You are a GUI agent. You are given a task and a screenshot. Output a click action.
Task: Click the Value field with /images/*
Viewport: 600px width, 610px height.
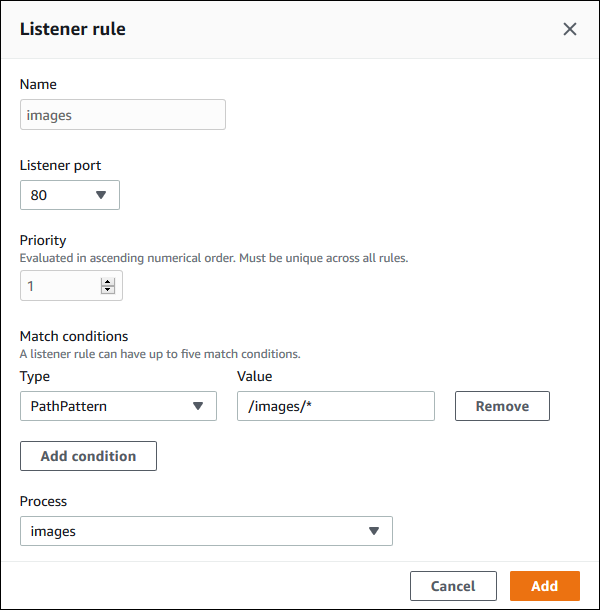[x=335, y=406]
